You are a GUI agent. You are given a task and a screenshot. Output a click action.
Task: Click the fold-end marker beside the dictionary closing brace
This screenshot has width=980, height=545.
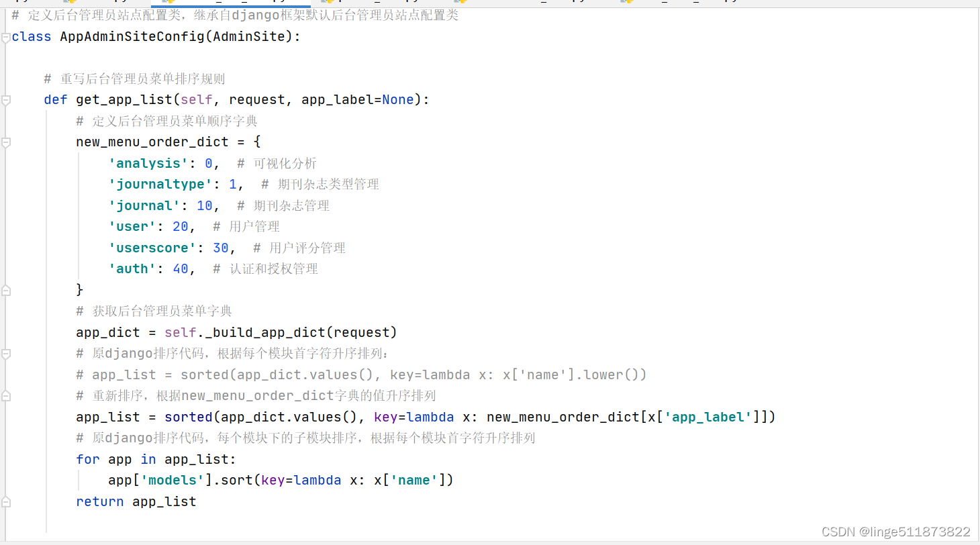[6, 290]
